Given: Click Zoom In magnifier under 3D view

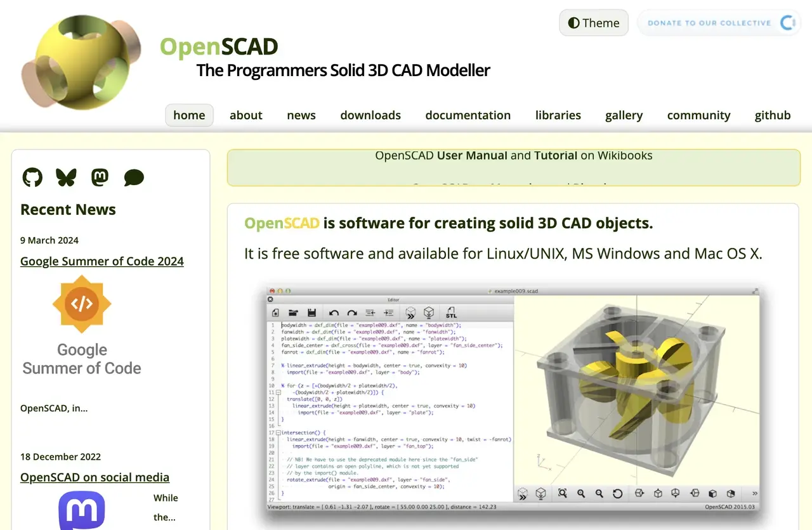Looking at the screenshot, I should (x=581, y=493).
